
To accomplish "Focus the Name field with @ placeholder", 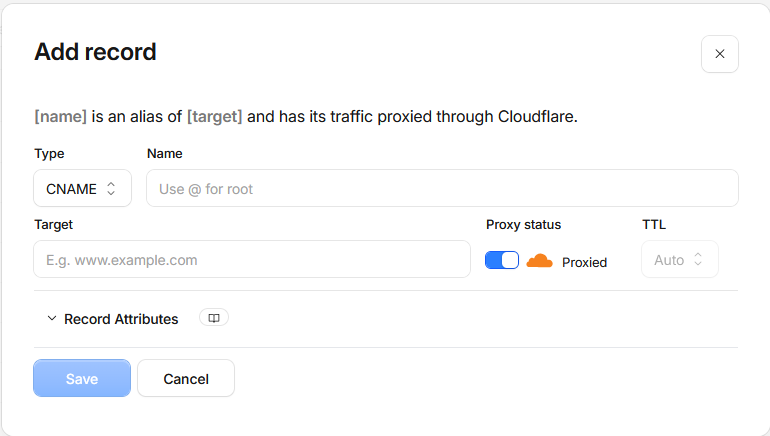I will point(442,188).
